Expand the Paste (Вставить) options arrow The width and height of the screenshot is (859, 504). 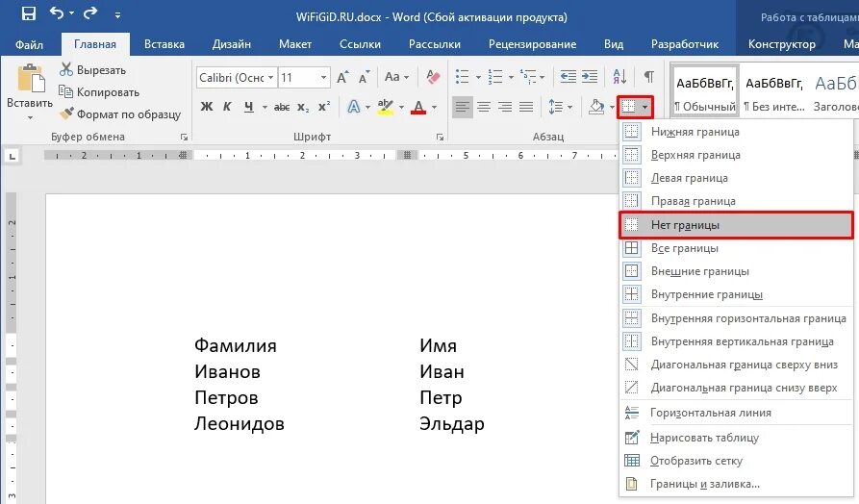[30, 117]
